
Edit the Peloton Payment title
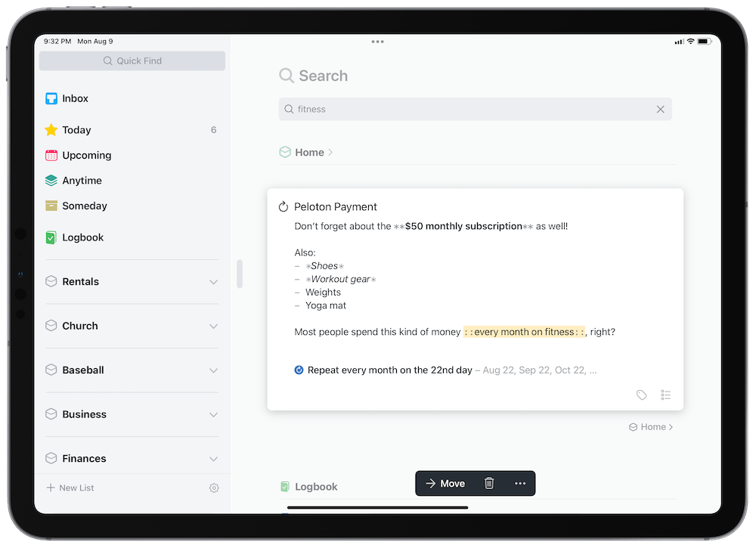tap(336, 207)
